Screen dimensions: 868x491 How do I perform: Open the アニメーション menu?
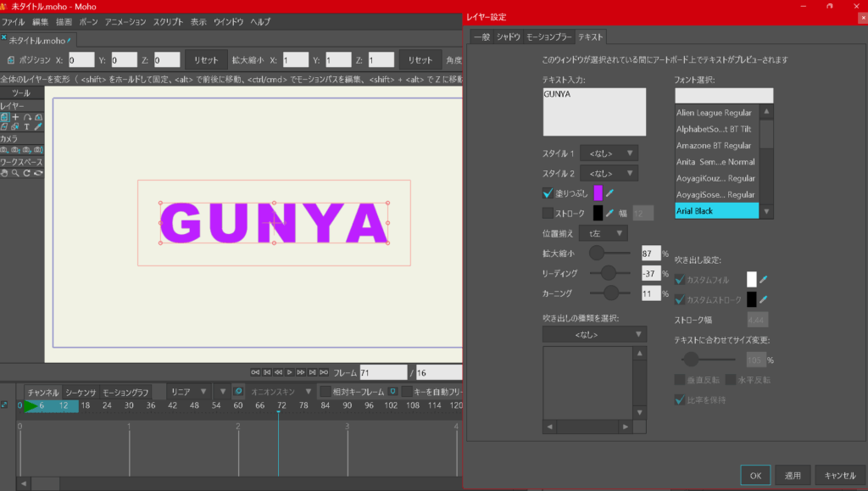tap(125, 21)
